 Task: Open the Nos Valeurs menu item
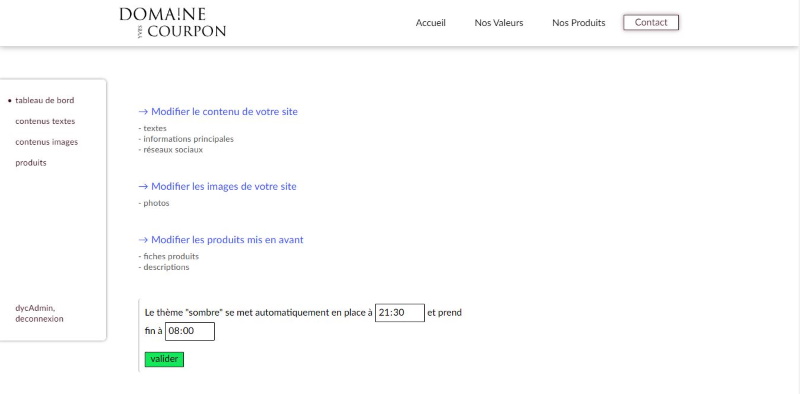(498, 23)
